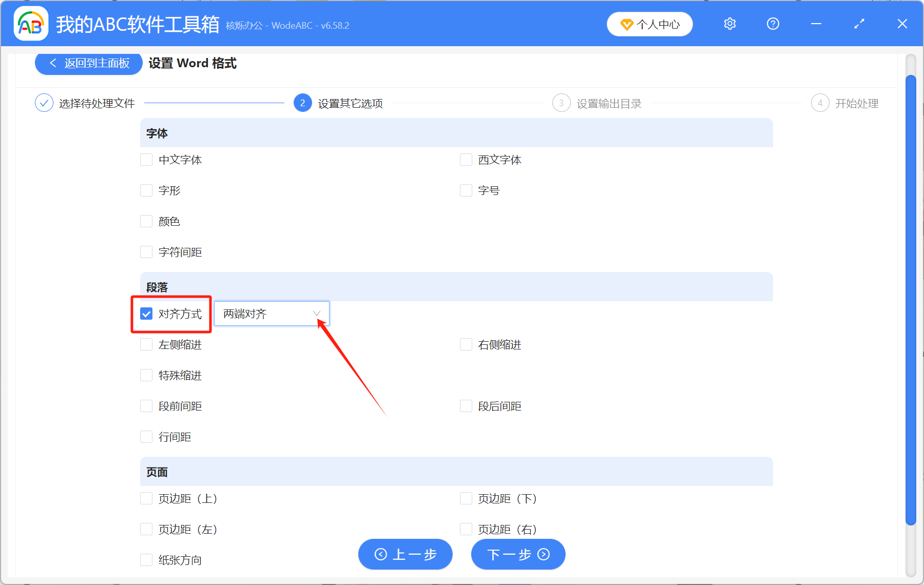Click the diamond icon in 个人中心

pyautogui.click(x=627, y=24)
